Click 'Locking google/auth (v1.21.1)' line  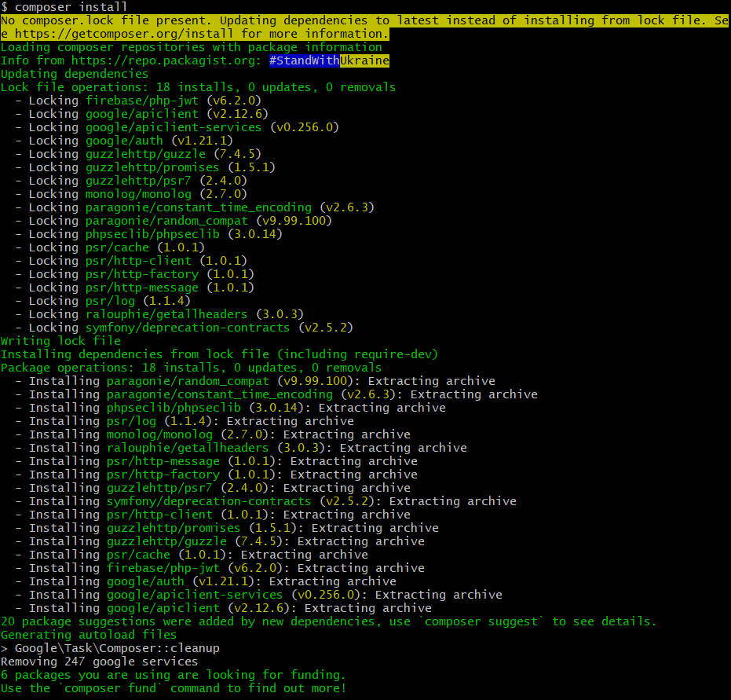pyautogui.click(x=124, y=141)
